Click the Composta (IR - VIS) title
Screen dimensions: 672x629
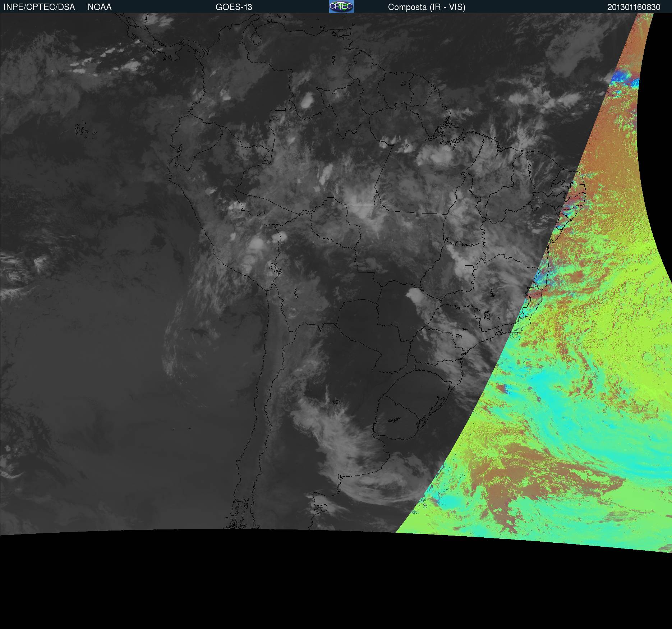pos(427,7)
